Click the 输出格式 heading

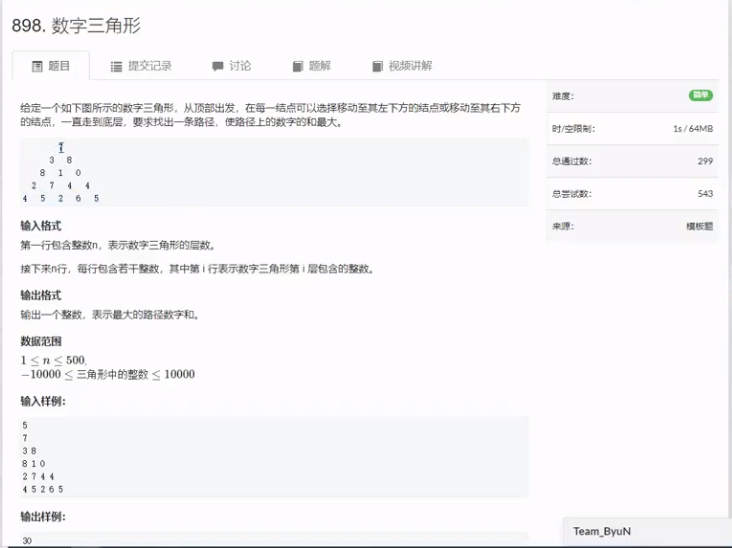[41, 295]
